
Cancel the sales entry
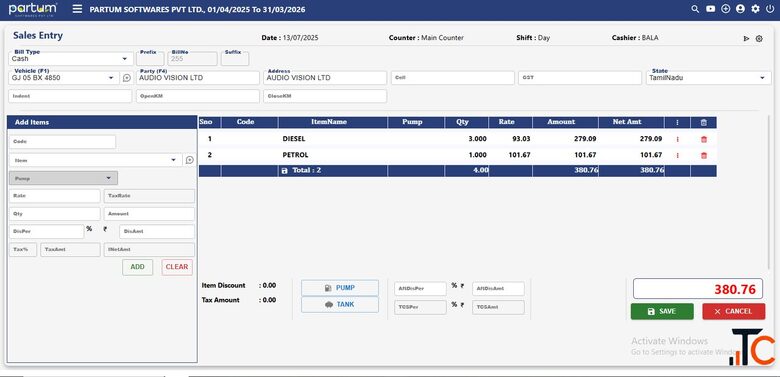pos(734,311)
